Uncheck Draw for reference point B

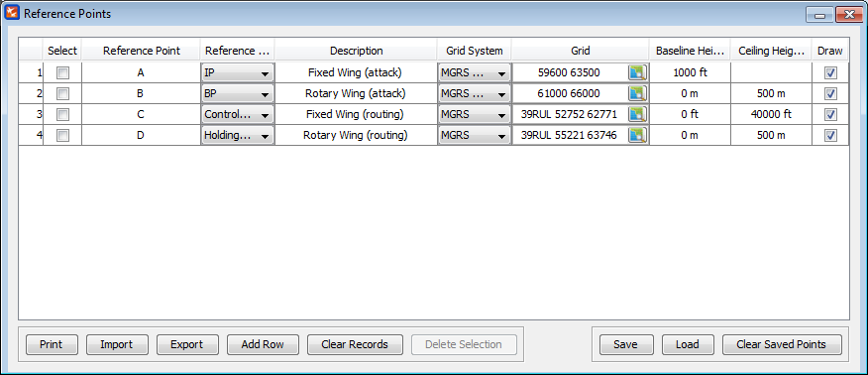pyautogui.click(x=830, y=93)
